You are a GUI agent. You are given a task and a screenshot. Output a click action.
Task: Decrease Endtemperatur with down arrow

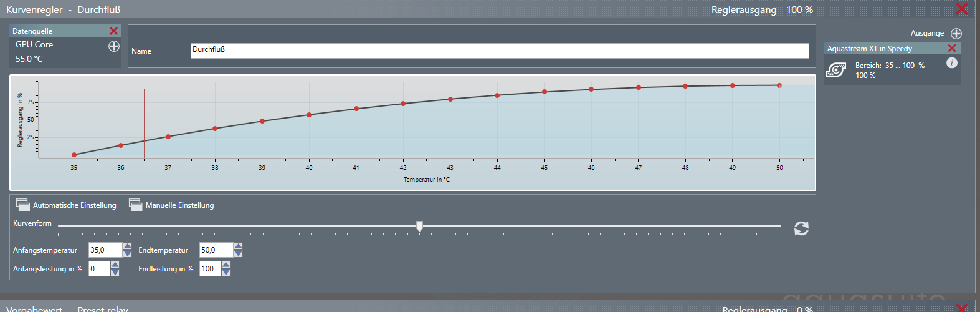tap(238, 253)
